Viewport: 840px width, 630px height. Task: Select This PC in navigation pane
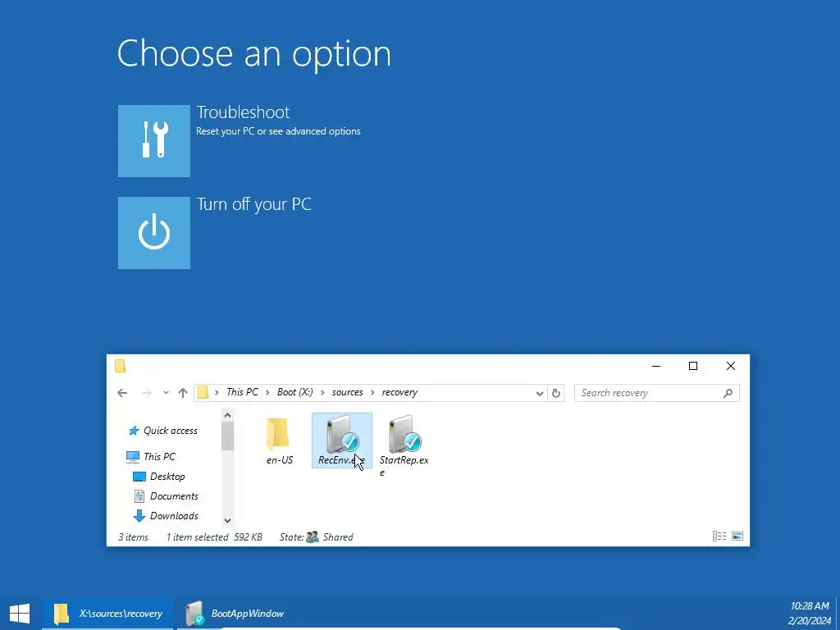(x=151, y=456)
